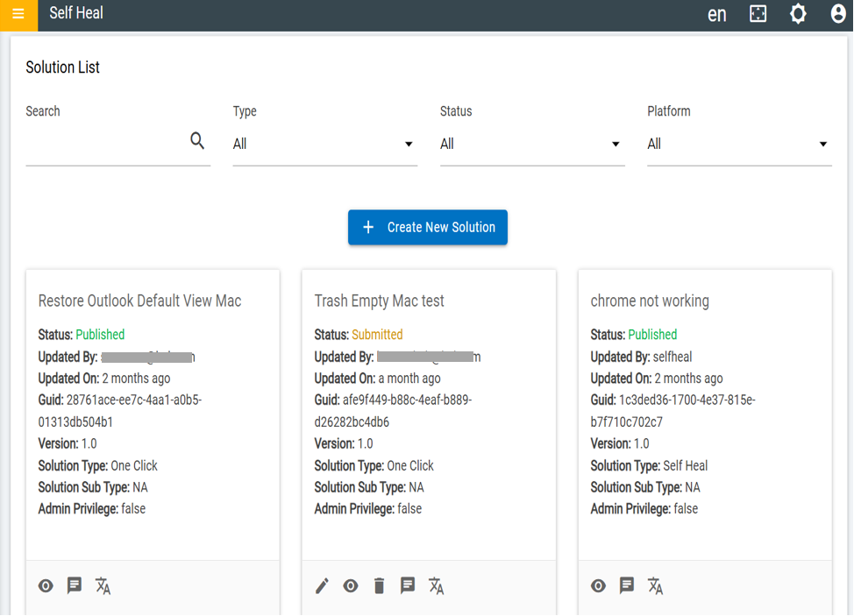The height and width of the screenshot is (616, 854).
Task: Translate the Restore Outlook Default View Mac solution
Action: coord(103,586)
